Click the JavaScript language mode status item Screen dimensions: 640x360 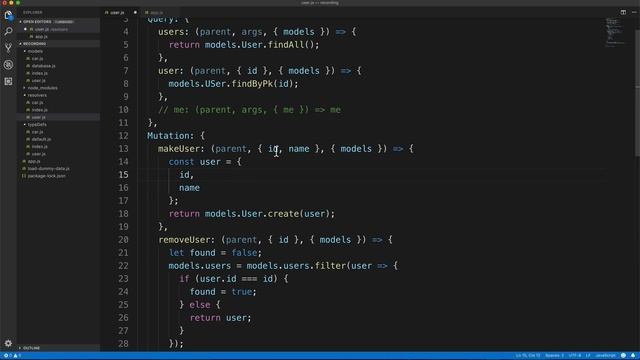(x=605, y=356)
